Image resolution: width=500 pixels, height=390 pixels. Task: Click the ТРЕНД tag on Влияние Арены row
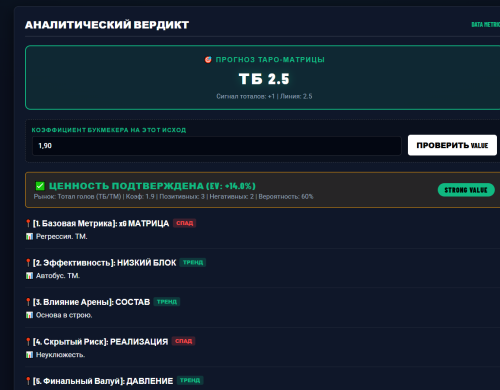(x=167, y=302)
